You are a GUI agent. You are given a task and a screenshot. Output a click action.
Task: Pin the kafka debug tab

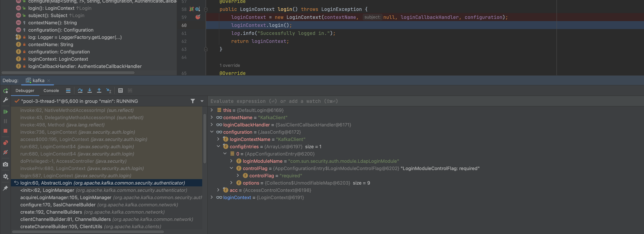click(x=5, y=188)
